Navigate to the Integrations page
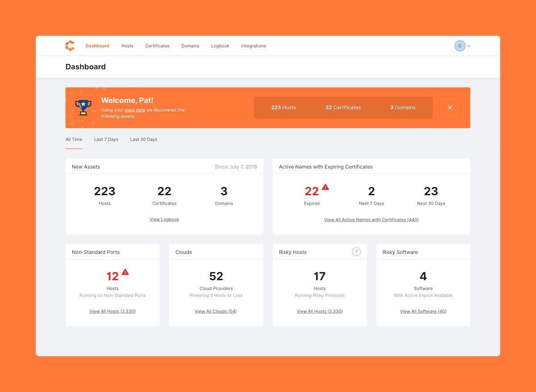Screen dimensions: 536x392 pos(253,46)
